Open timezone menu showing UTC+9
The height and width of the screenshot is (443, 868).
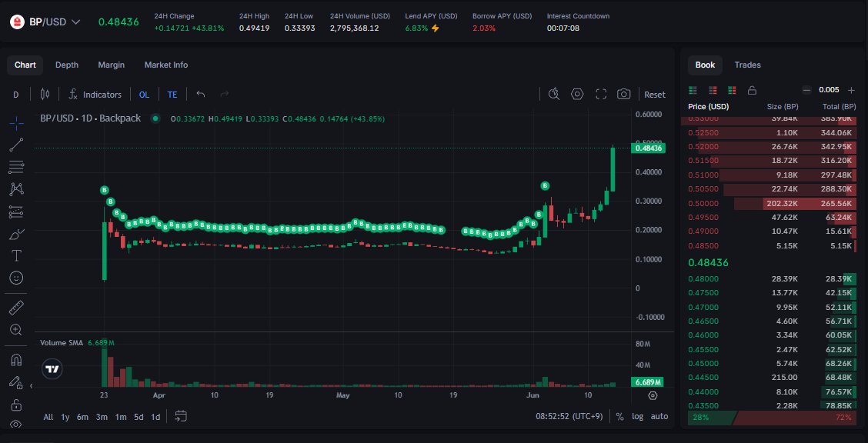[569, 416]
